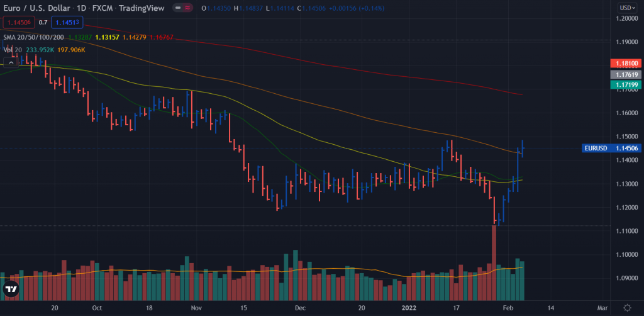This screenshot has width=644, height=316.
Task: Click the green 1.17199 price label
Action: coord(626,84)
